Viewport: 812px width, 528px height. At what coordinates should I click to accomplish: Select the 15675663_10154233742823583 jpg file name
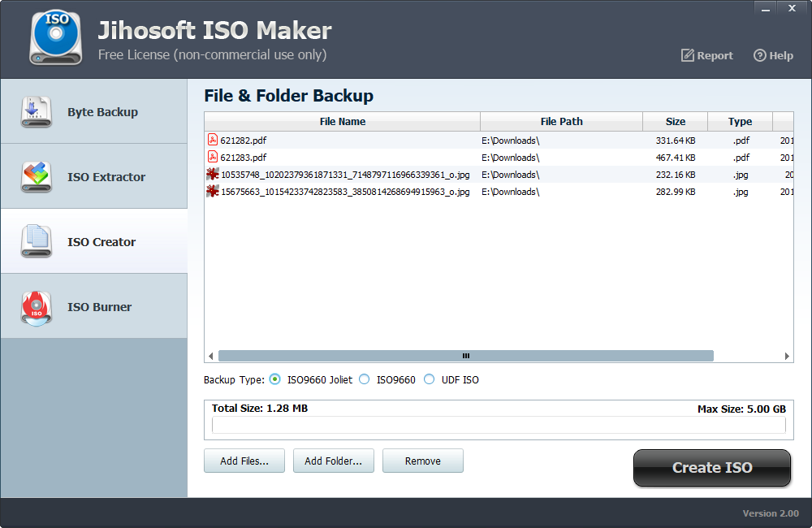pos(345,192)
